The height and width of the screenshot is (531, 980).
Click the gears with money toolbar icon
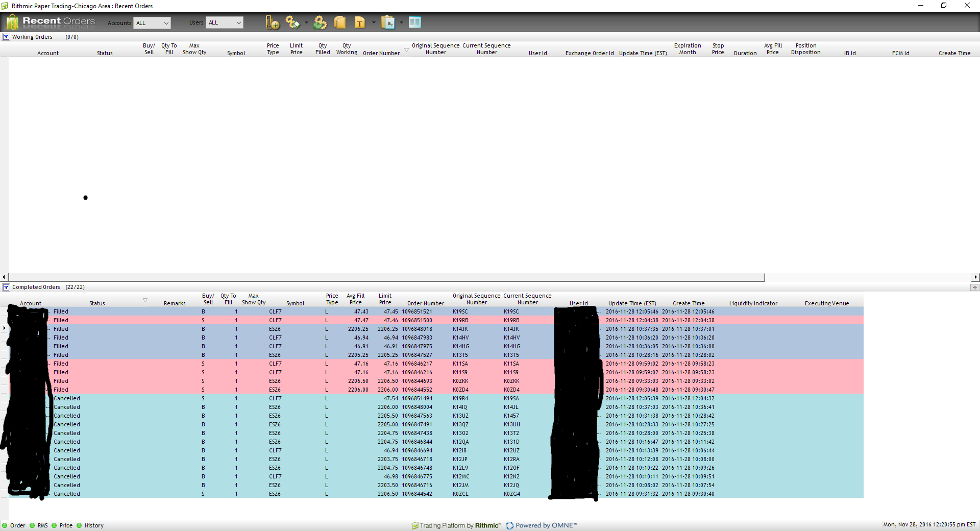tap(292, 22)
